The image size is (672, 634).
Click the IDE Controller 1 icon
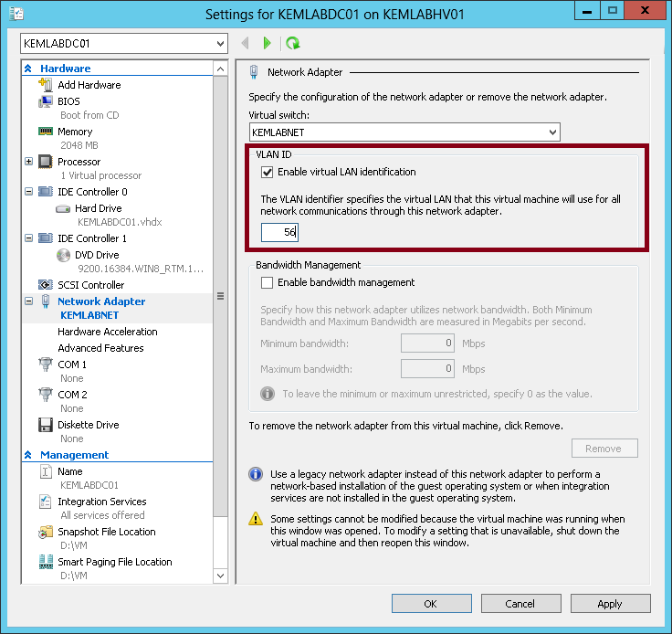(46, 238)
